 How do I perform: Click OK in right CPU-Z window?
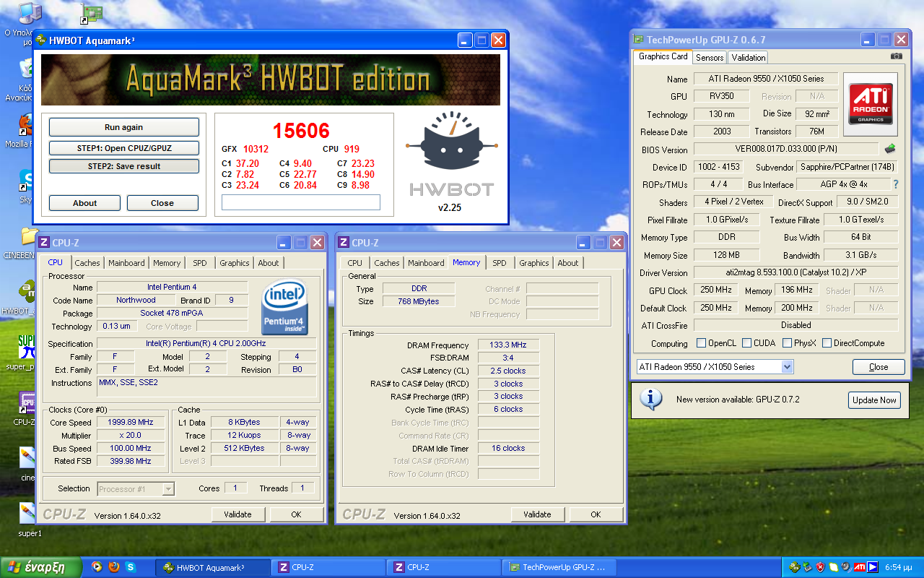tap(596, 514)
